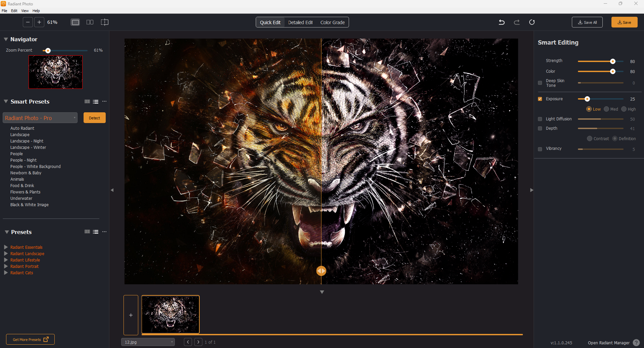This screenshot has height=348, width=644.
Task: Undo the last edit
Action: click(502, 22)
